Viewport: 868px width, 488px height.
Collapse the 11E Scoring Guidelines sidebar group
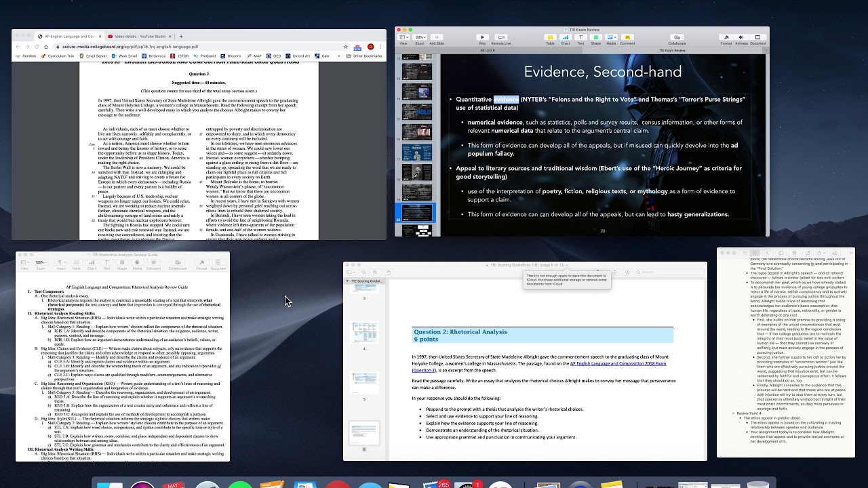point(348,281)
